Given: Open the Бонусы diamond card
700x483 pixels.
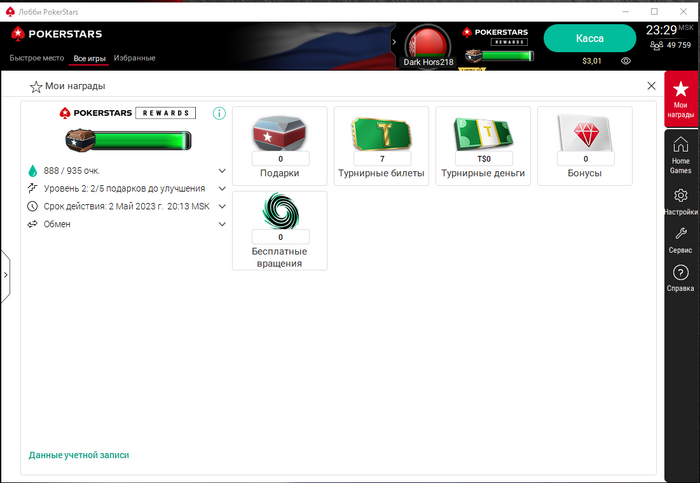Looking at the screenshot, I should pos(585,146).
